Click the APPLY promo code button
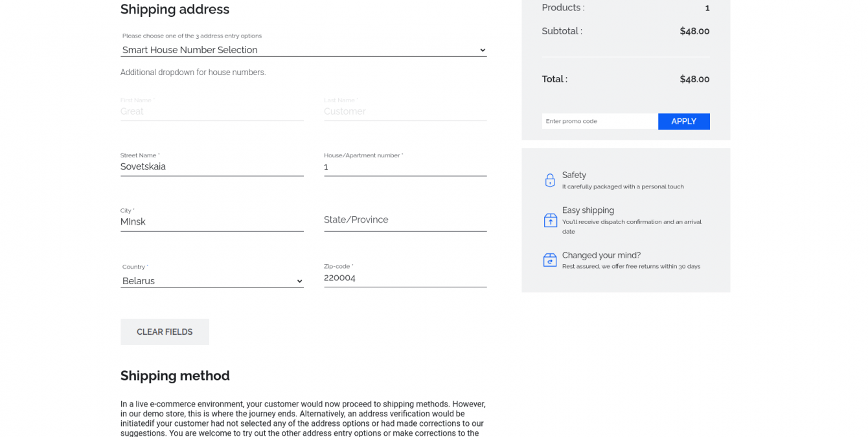The image size is (868, 437). pos(683,121)
